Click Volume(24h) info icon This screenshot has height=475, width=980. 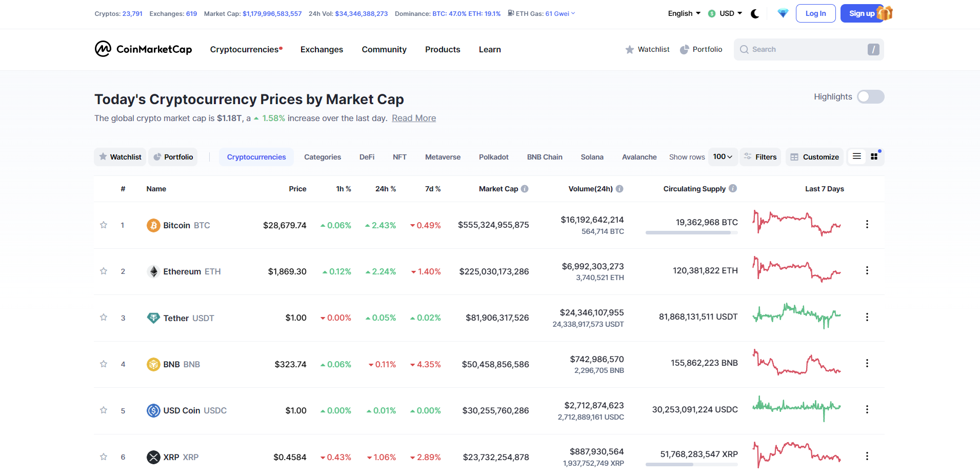tap(619, 189)
